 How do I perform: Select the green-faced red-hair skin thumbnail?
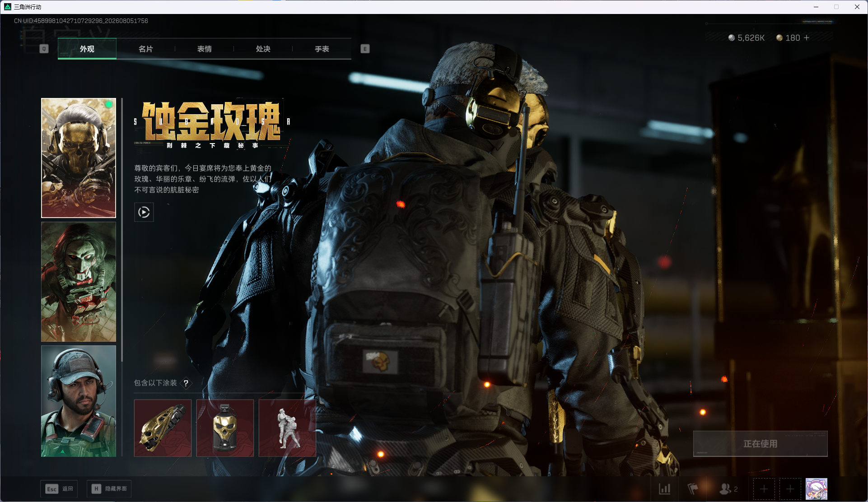click(79, 282)
